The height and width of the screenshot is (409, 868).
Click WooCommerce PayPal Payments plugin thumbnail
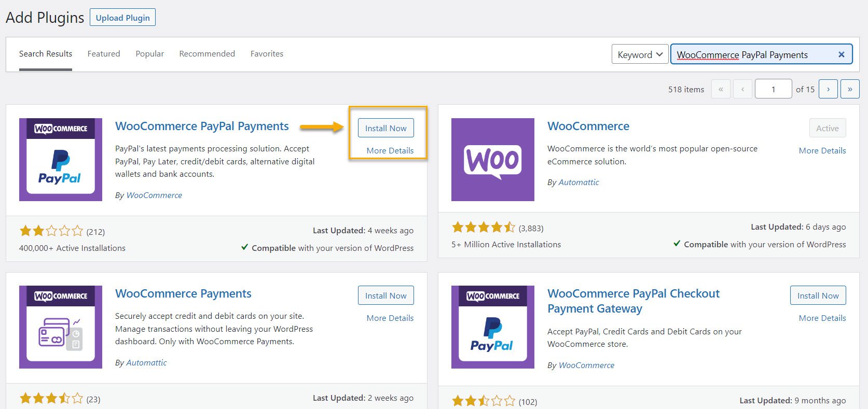tap(61, 160)
